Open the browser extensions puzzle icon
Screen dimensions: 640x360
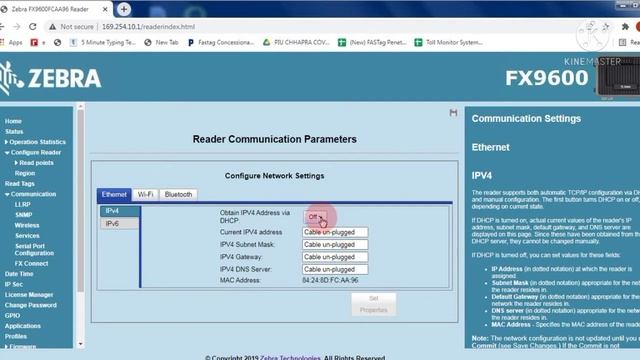[625, 27]
